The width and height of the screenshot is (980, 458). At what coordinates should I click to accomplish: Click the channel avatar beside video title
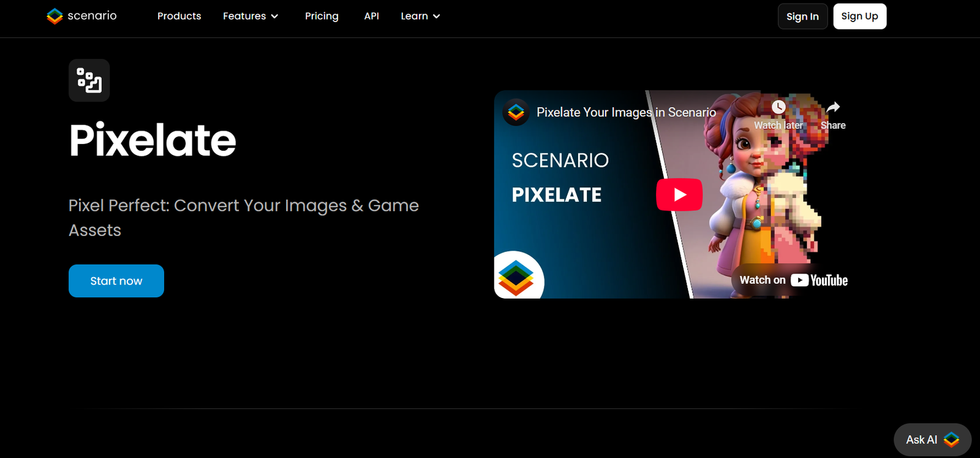(516, 112)
